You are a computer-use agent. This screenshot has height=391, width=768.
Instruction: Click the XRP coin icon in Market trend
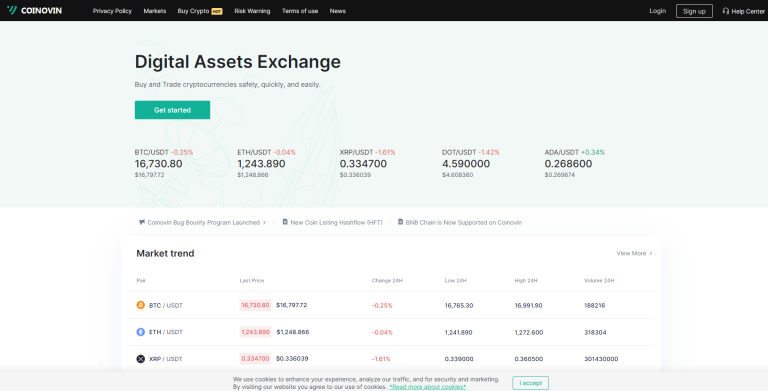(141, 359)
